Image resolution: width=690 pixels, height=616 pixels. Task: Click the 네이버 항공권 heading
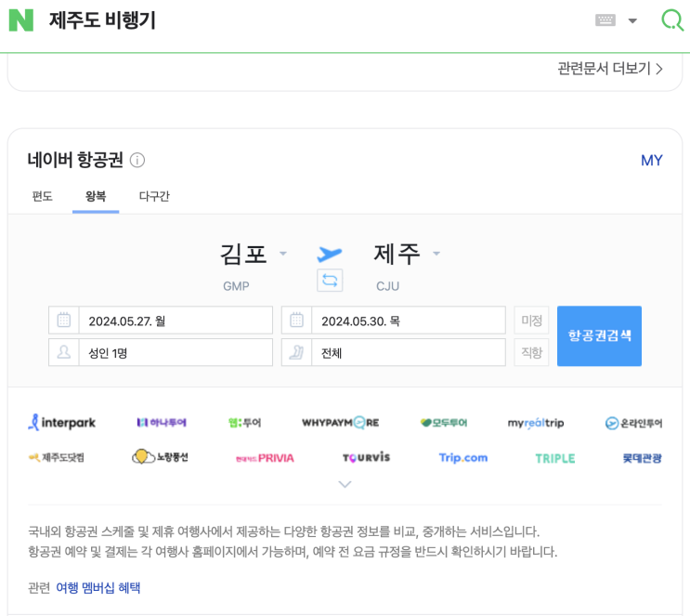point(75,160)
